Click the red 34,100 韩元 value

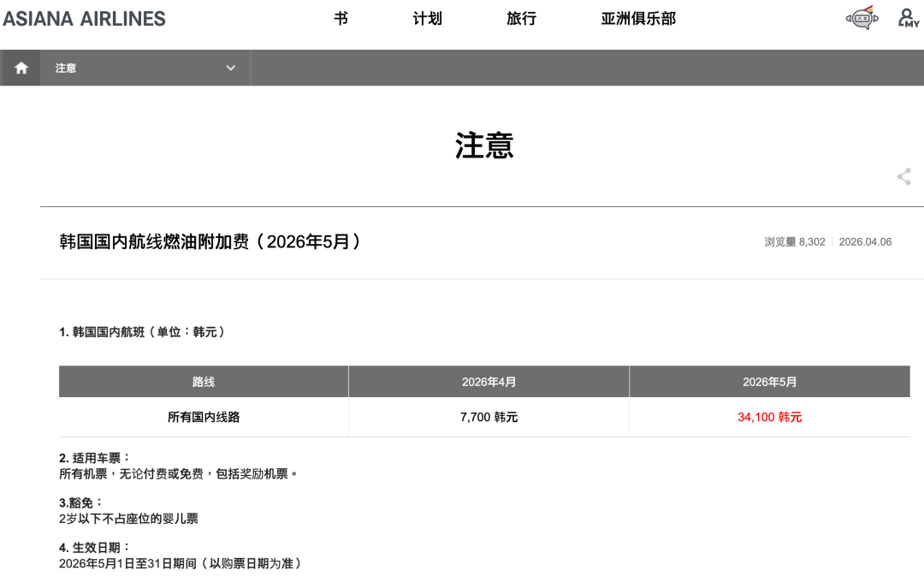pos(770,417)
